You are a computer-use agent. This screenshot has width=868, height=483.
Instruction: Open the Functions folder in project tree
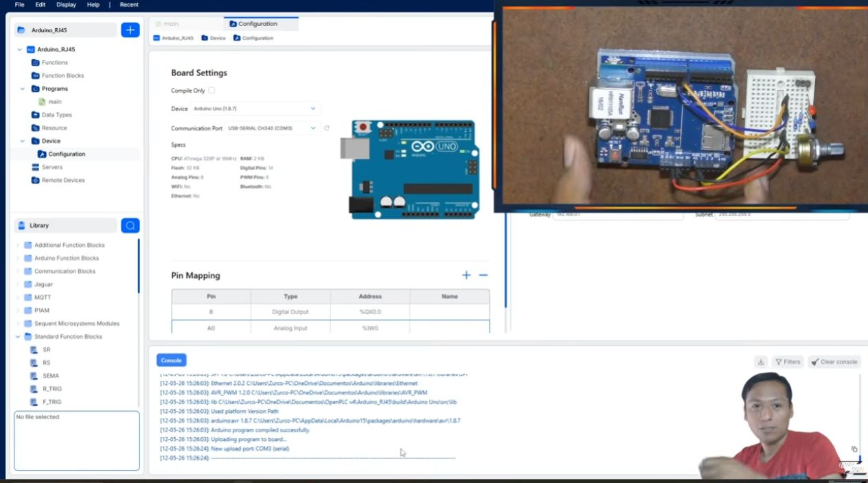pyautogui.click(x=54, y=62)
